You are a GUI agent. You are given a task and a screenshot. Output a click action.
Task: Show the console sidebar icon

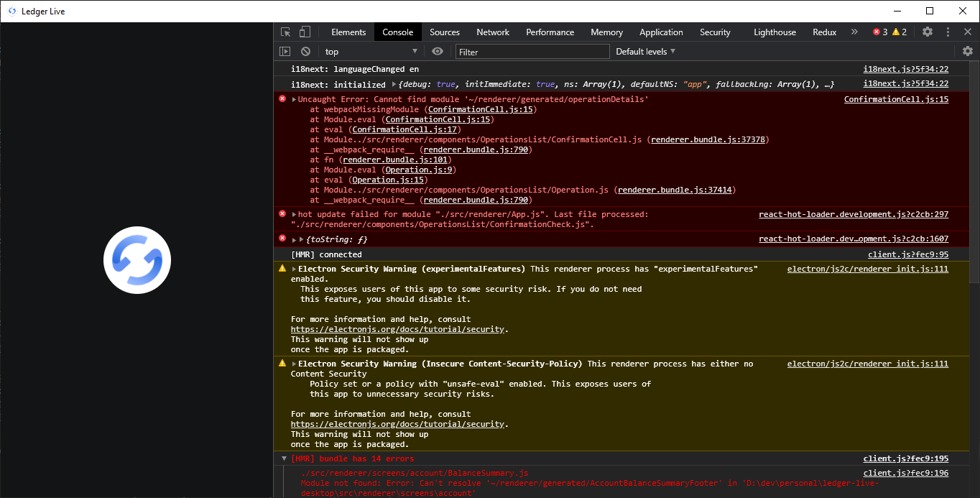285,52
